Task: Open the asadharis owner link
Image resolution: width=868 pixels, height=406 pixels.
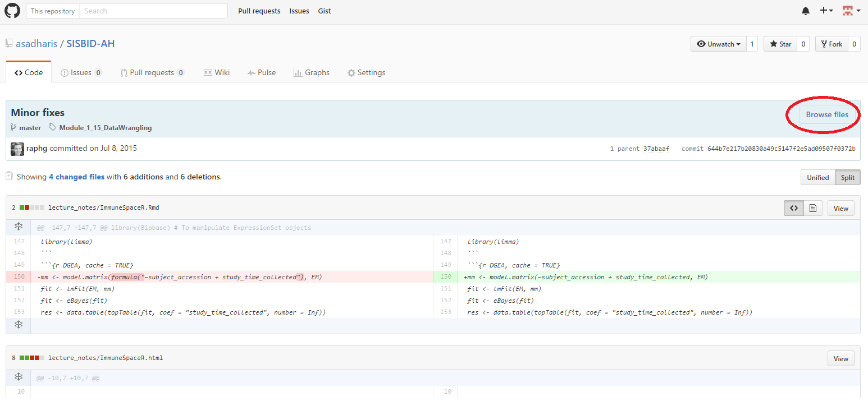Action: (x=37, y=44)
